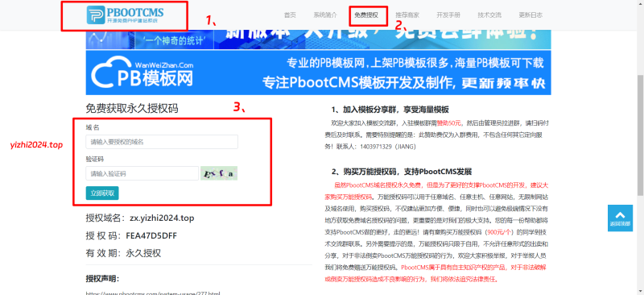Open the 技术交流 nav item
This screenshot has height=295, width=644.
(x=489, y=15)
